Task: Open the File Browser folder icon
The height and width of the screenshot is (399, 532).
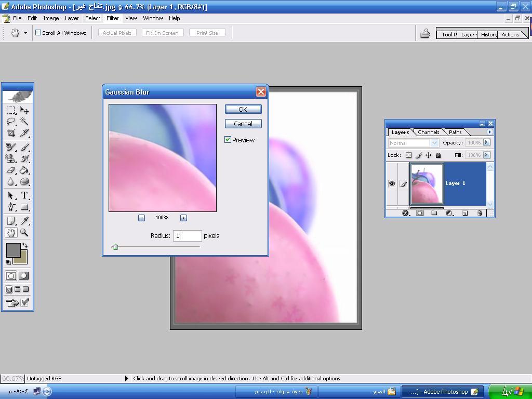Action: [x=425, y=33]
